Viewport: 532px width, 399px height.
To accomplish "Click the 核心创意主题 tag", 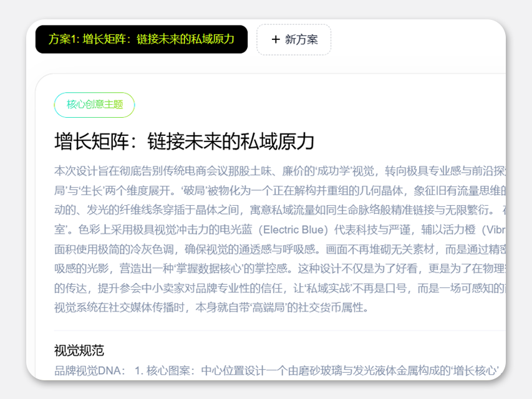I will [x=94, y=105].
